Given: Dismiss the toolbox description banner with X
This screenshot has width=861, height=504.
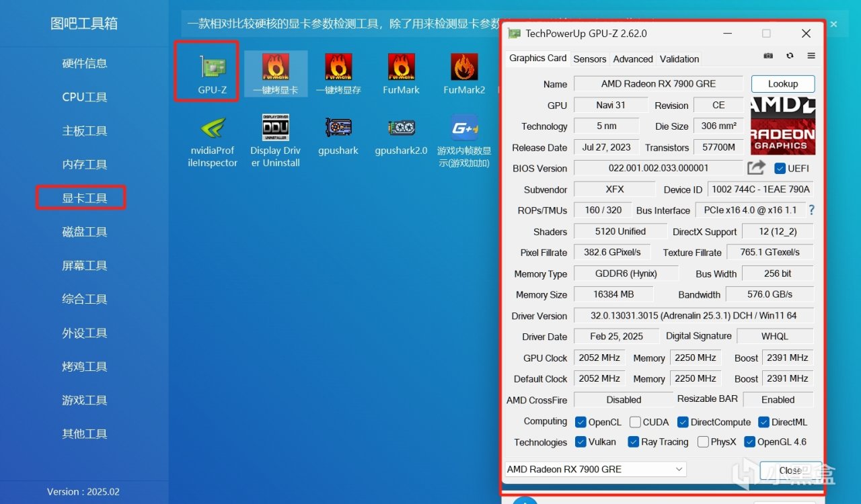Looking at the screenshot, I should (833, 24).
